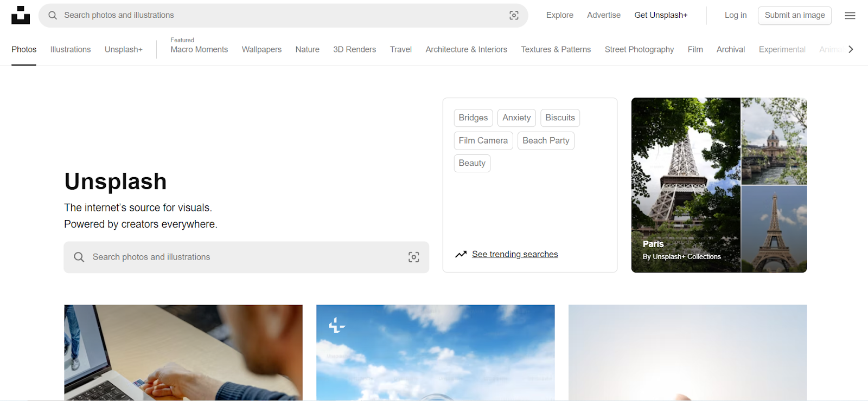The width and height of the screenshot is (868, 401).
Task: Click the Bridges trending tag
Action: [473, 118]
